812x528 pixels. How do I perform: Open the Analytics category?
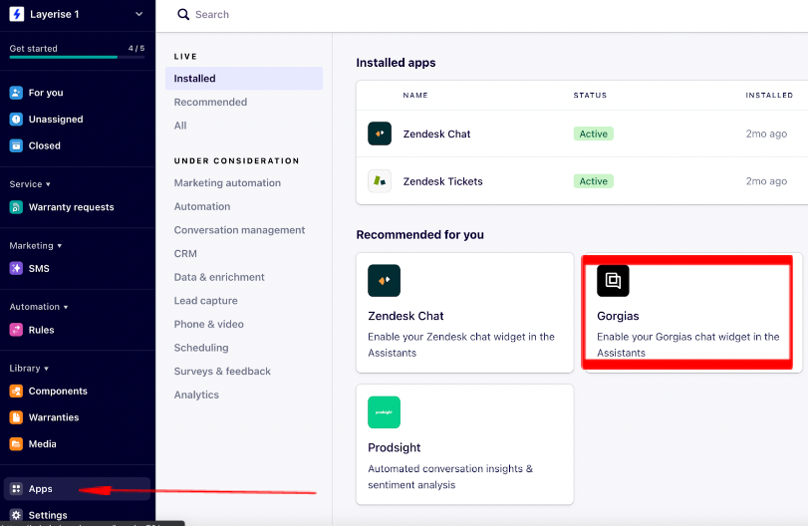(x=196, y=395)
